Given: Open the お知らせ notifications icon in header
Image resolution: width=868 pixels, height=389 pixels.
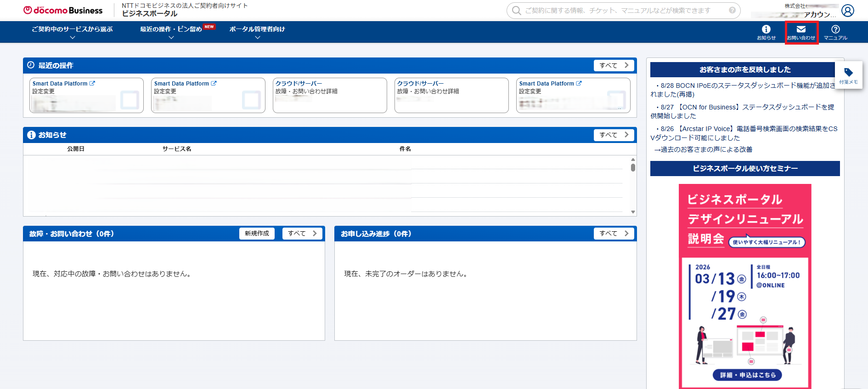Looking at the screenshot, I should [x=766, y=32].
